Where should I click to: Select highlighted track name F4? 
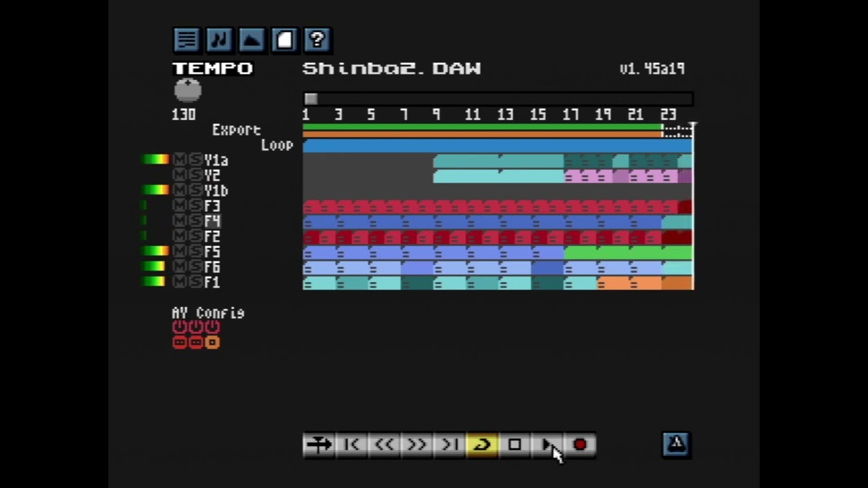pyautogui.click(x=212, y=221)
